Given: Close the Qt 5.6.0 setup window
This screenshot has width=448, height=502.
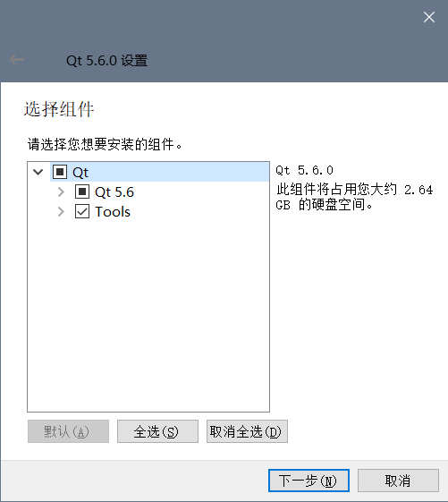Looking at the screenshot, I should [429, 17].
